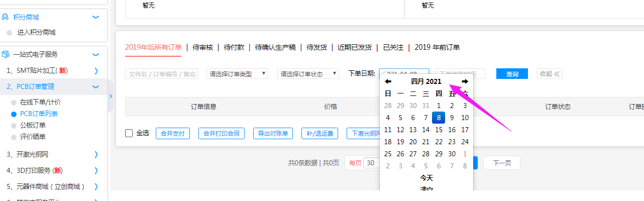Pick the highlighted day 8 in calendar
Viewport: 644px width, 201px height.
[x=439, y=118]
